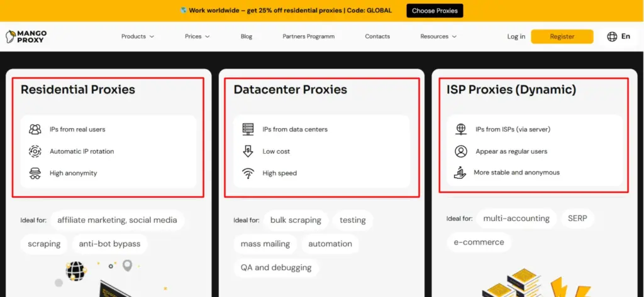Screen dimensions: 644x297
Task: Open the Partners Programm page
Action: coord(308,36)
